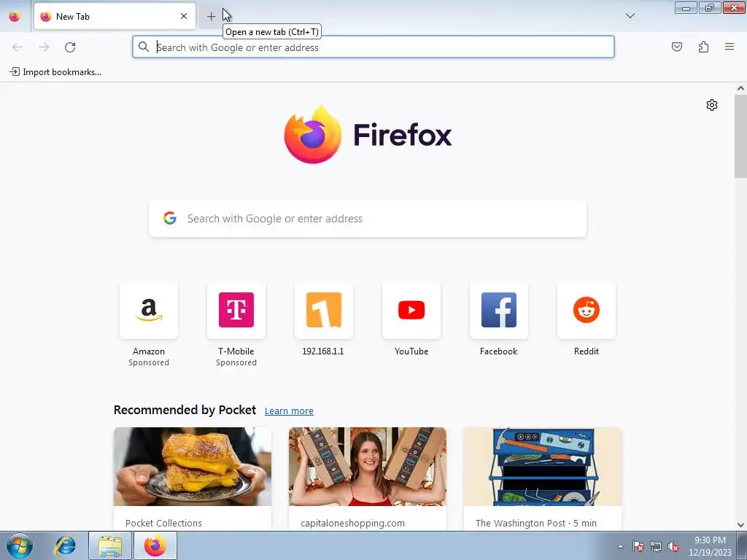Screen dimensions: 747x560
Task: Expand the list all tabs chevron
Action: pos(630,16)
